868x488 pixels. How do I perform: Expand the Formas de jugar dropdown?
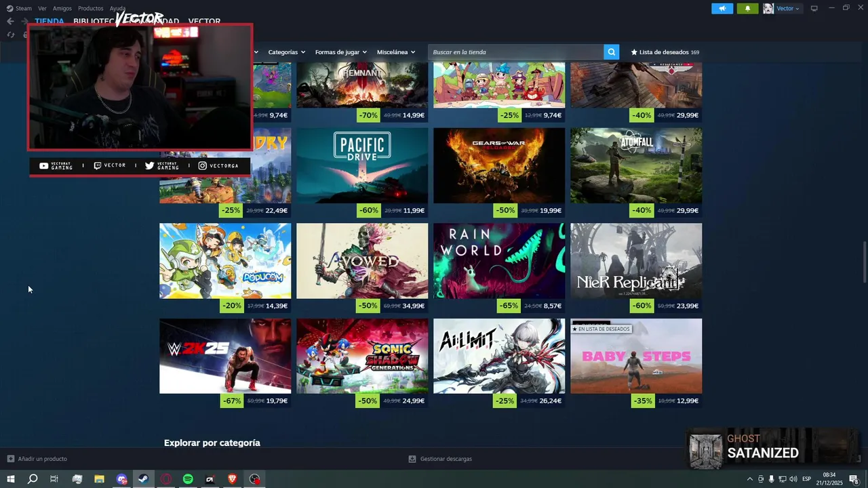click(x=340, y=52)
